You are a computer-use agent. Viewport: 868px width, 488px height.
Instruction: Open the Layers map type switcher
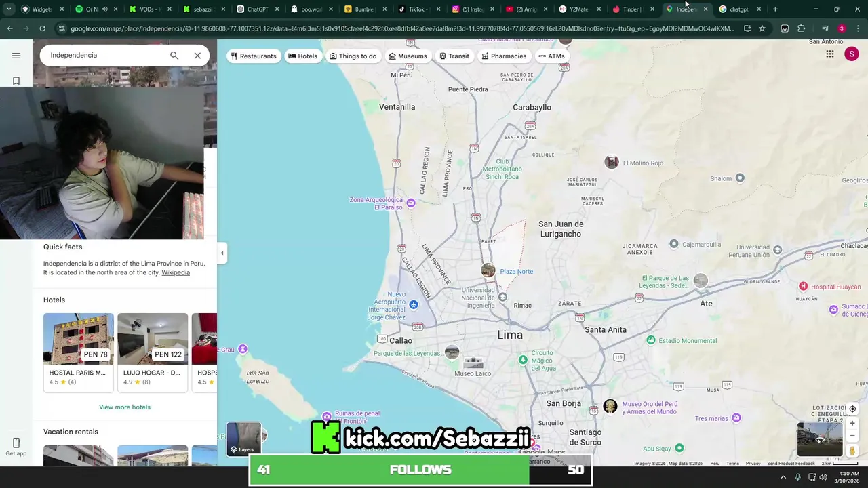click(x=243, y=439)
